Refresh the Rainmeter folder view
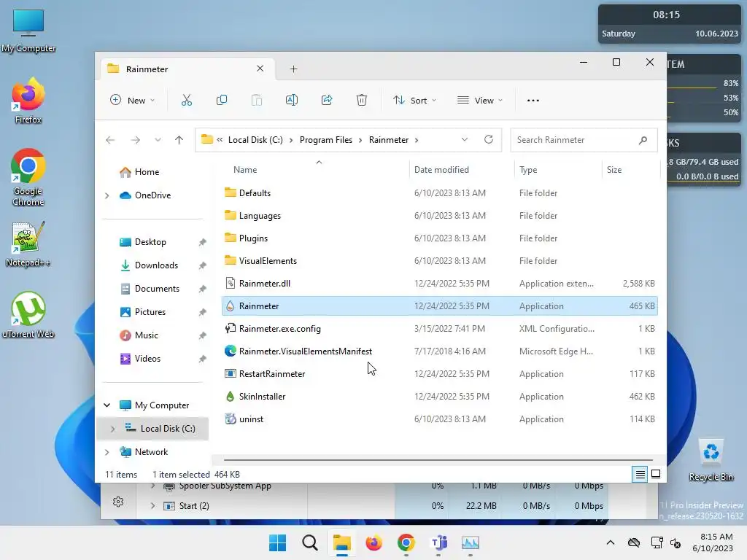 [x=488, y=139]
